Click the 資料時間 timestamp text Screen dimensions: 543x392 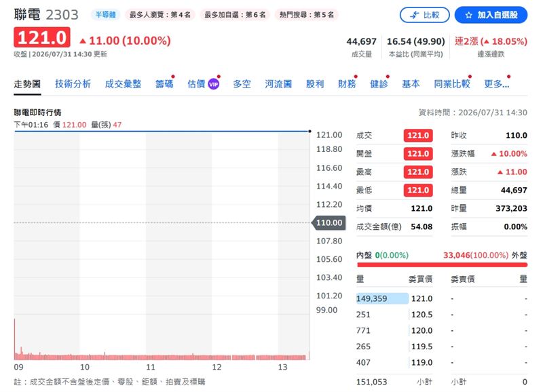[x=472, y=113]
